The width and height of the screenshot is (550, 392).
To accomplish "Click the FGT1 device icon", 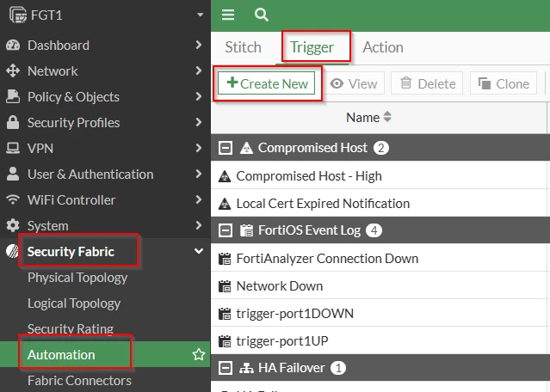I will [x=17, y=15].
